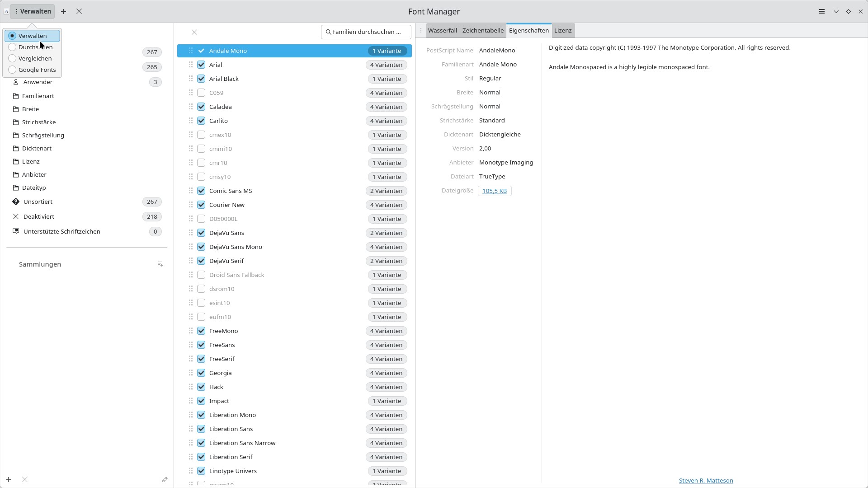Enable the Droid Sans Fallback checkbox
868x488 pixels.
(201, 275)
